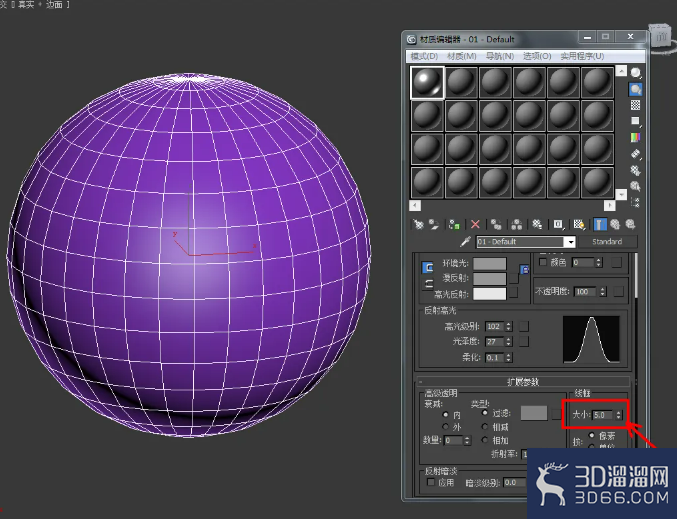Click the 不透明度 spinner arrows
677x519 pixels.
tap(603, 292)
